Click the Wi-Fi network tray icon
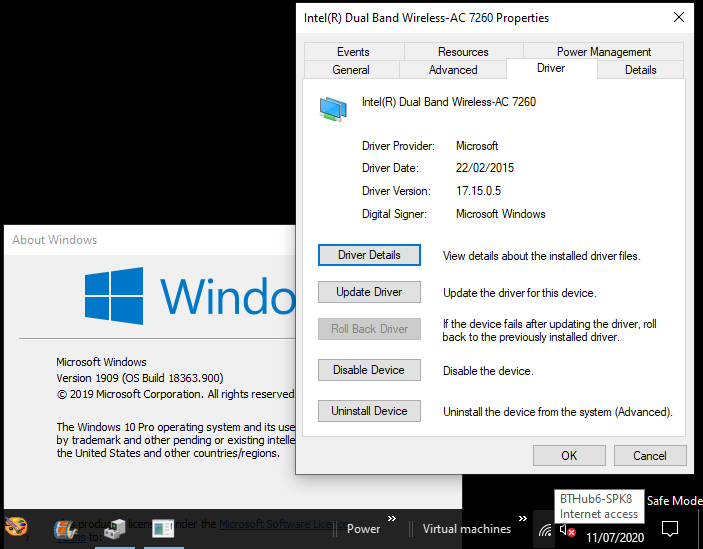This screenshot has height=549, width=703. (545, 531)
